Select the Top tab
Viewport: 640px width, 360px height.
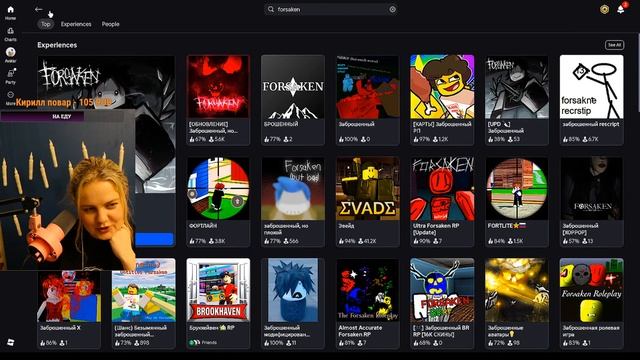(x=45, y=24)
